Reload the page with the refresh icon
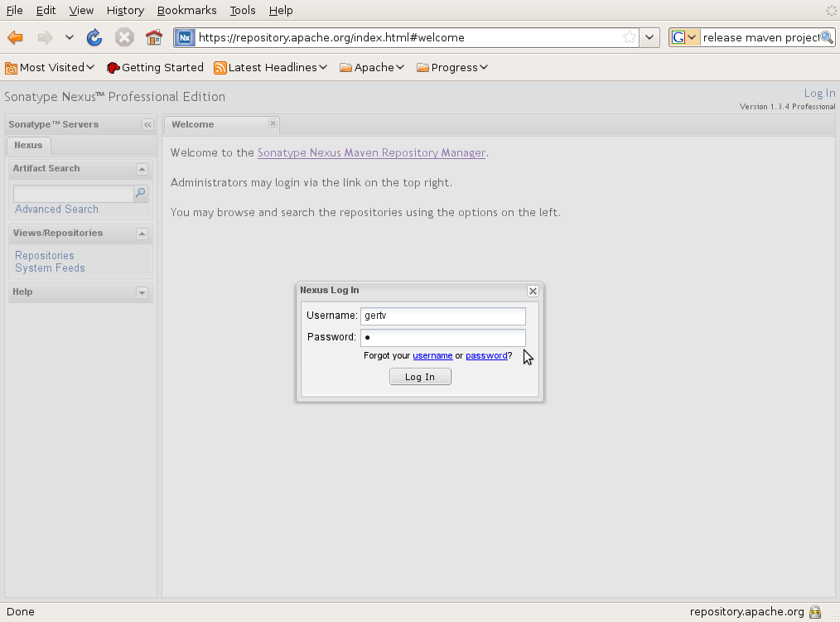The image size is (840, 622). click(x=94, y=37)
